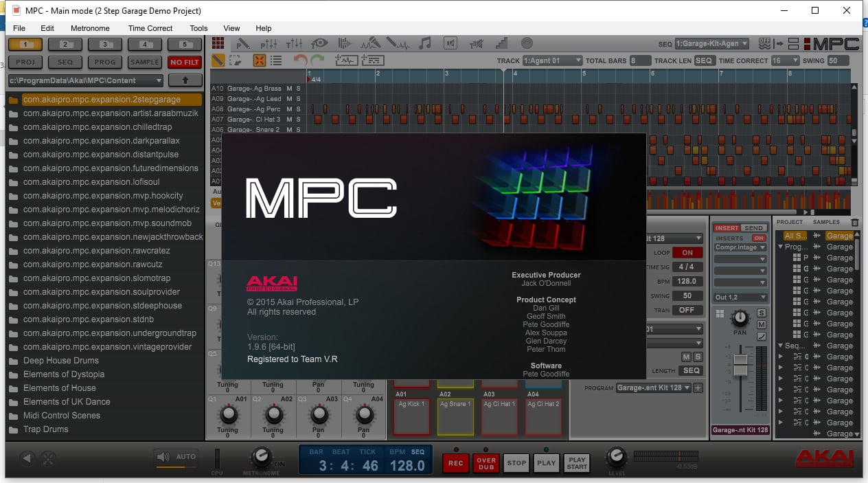Switch to the SEND tab
Screen dimensions: 868x483
(x=754, y=228)
